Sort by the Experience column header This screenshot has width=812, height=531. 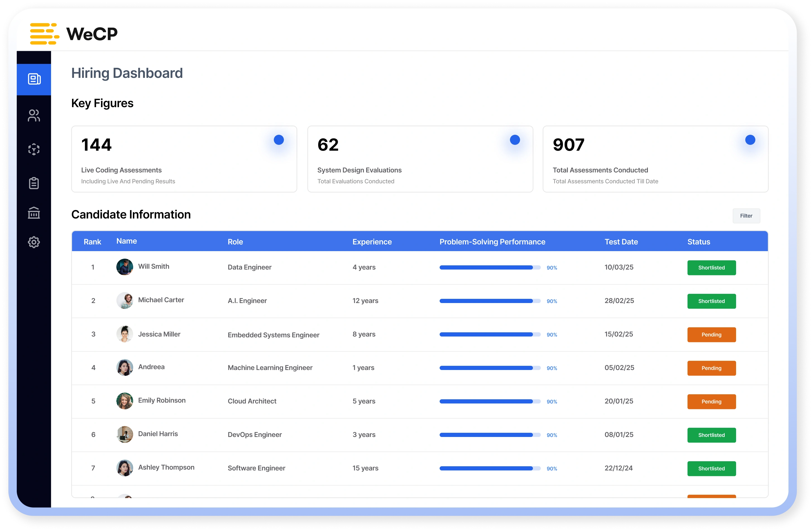(372, 242)
